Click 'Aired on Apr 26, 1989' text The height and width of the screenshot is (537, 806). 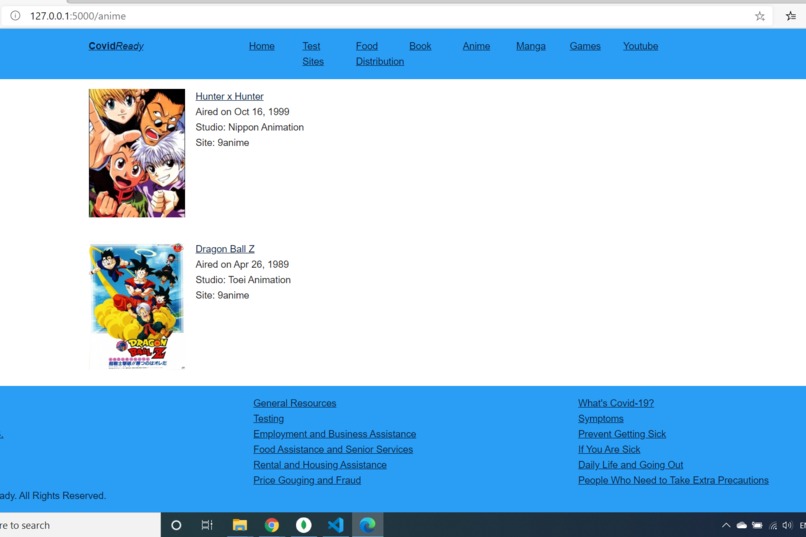[x=242, y=264]
